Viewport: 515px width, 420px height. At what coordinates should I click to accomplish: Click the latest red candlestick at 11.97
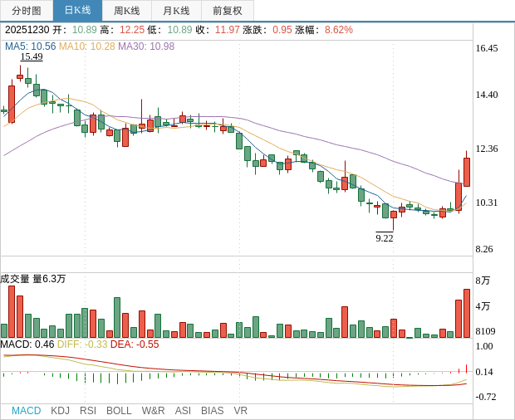tap(467, 172)
